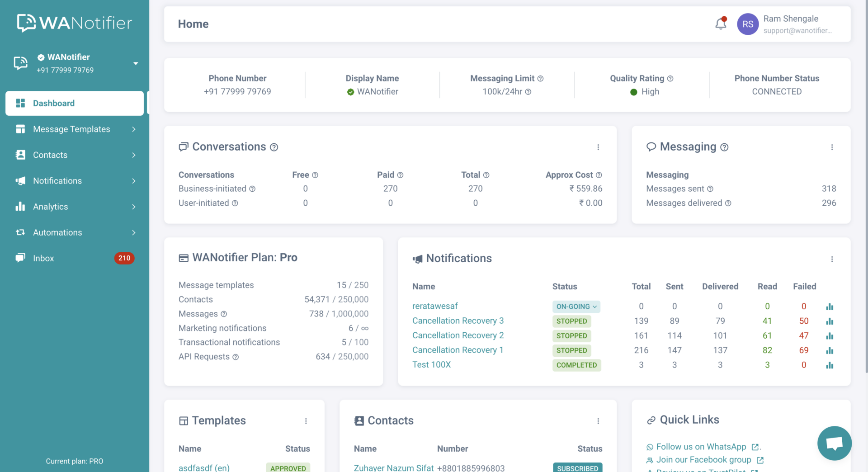The width and height of the screenshot is (868, 472).
Task: Expand the WANotifier account switcher dropdown
Action: click(135, 63)
